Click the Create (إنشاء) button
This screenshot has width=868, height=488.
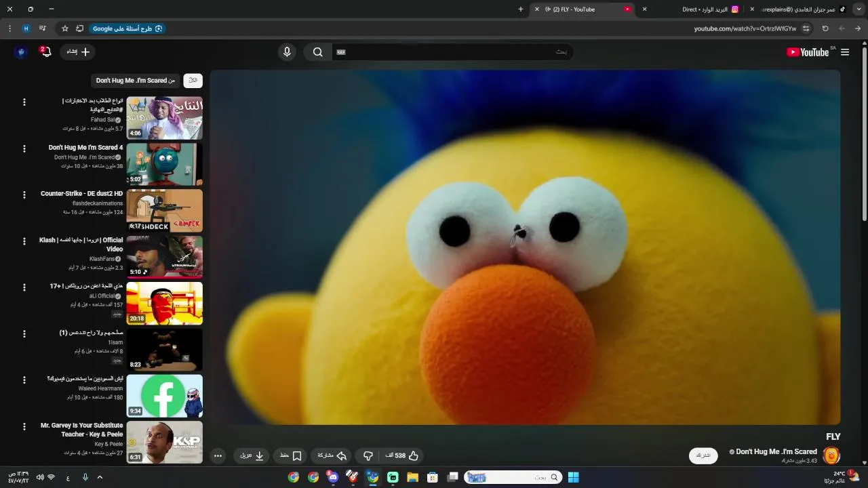pos(77,52)
